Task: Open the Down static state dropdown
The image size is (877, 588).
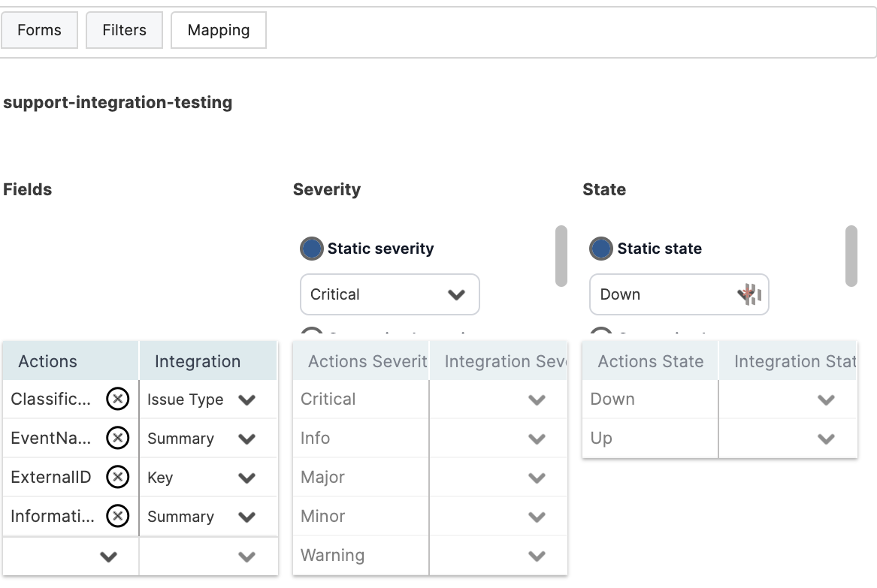Action: click(679, 294)
